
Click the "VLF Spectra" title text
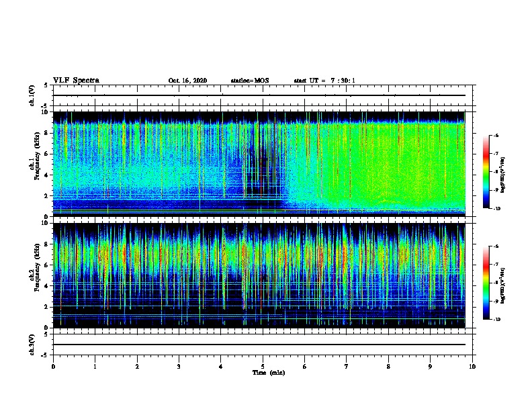click(x=76, y=81)
